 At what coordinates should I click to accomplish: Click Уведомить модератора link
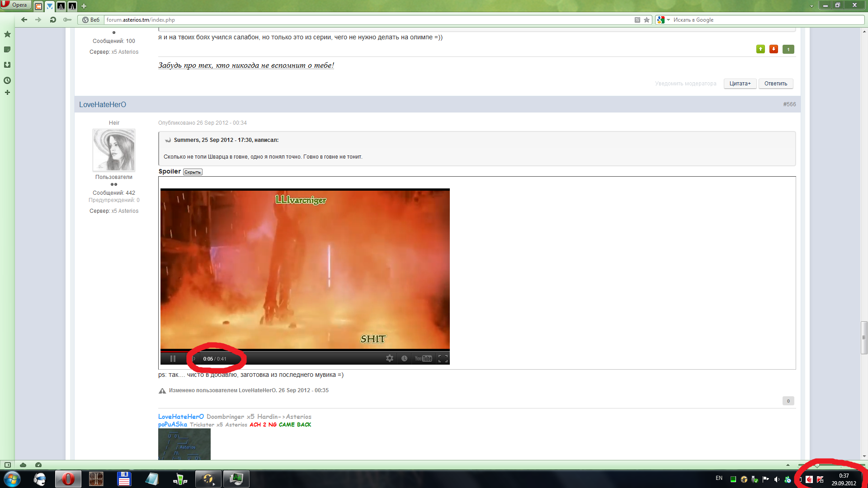686,84
